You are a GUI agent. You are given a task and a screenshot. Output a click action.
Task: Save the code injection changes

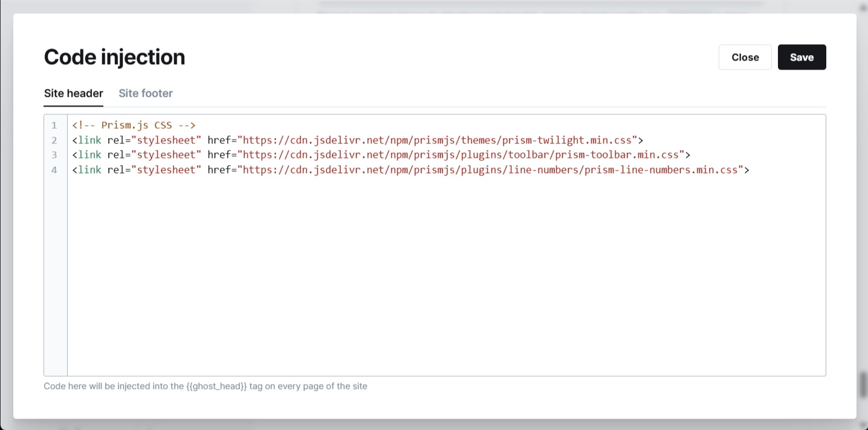pos(802,57)
